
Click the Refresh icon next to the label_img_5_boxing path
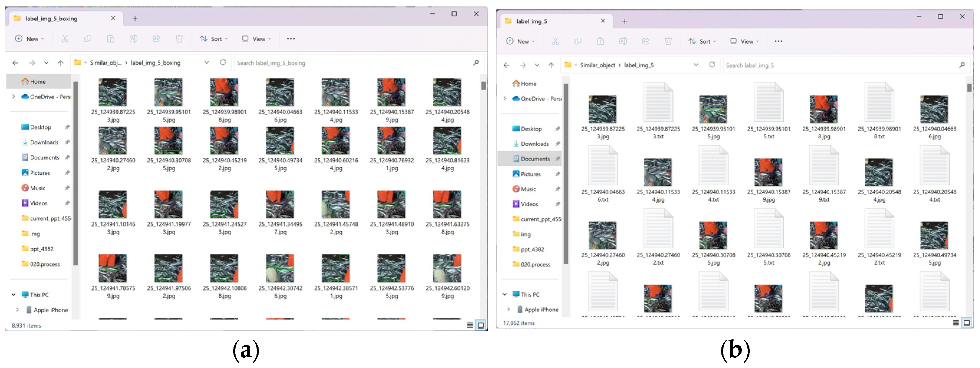pyautogui.click(x=223, y=63)
